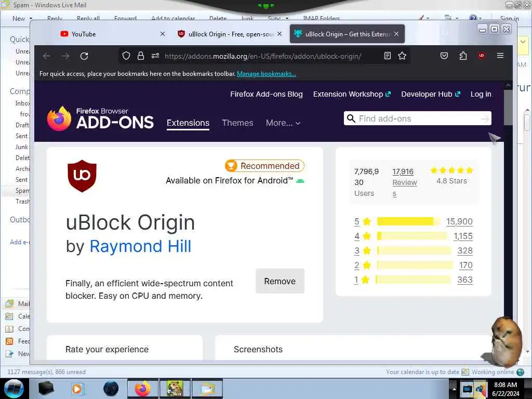Click the uBlock Origin shield logo

point(82,176)
